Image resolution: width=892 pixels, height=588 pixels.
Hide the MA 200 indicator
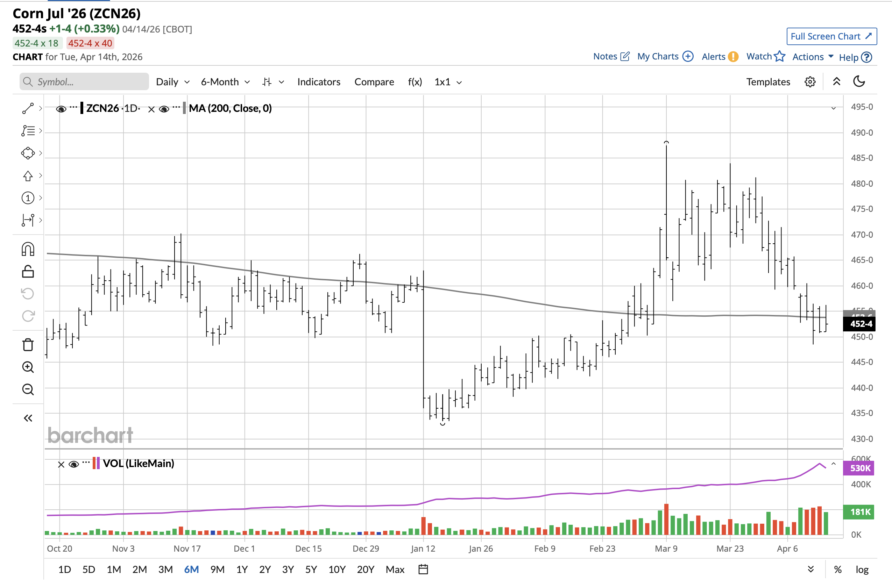164,109
